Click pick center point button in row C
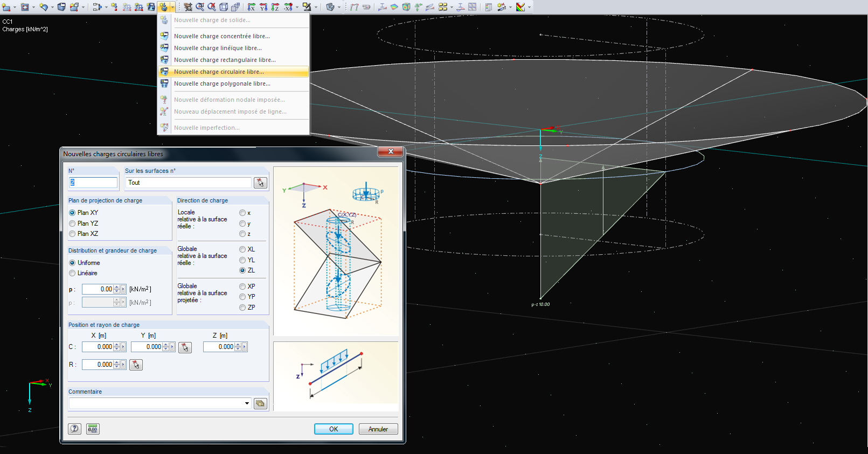Viewport: 868px width, 454px height. (185, 347)
